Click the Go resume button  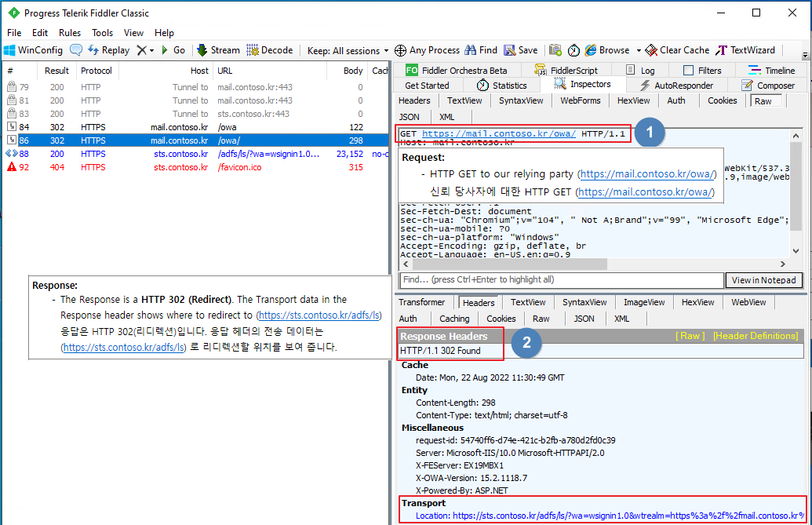pos(173,50)
